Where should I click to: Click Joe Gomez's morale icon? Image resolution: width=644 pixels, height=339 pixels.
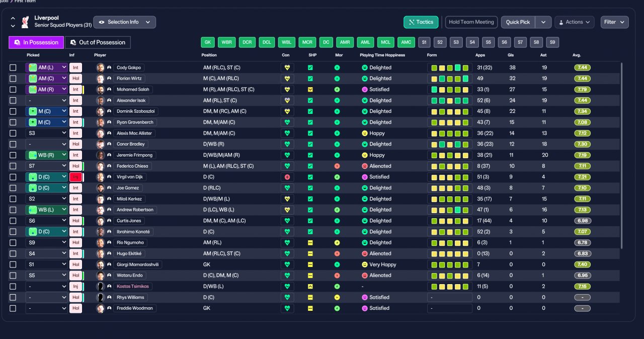click(337, 188)
